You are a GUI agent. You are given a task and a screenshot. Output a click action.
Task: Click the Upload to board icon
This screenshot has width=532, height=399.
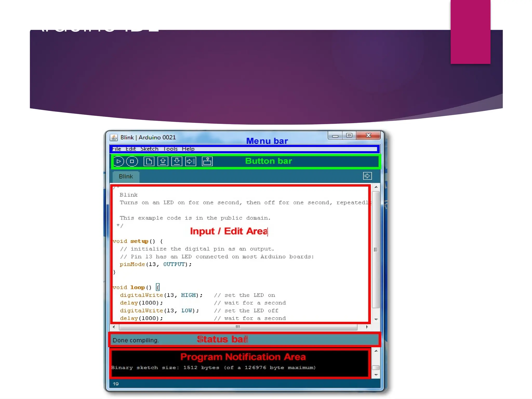click(x=191, y=161)
